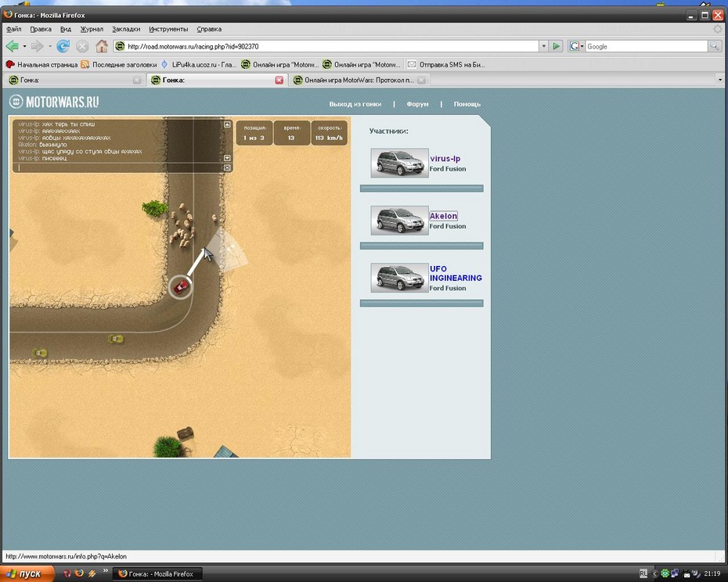Click Akelon Ford Fusion car thumbnail
The width and height of the screenshot is (728, 582).
point(399,221)
